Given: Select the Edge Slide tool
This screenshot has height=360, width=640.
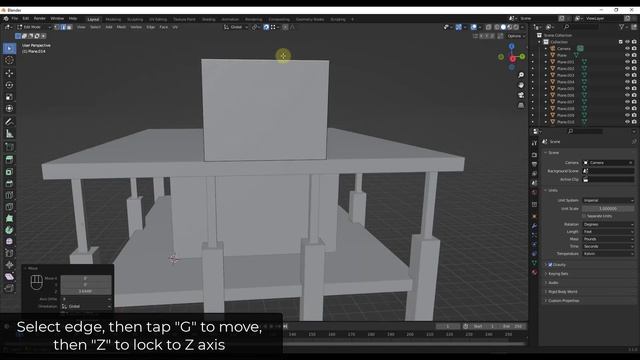Looking at the screenshot, I should click(x=9, y=253).
